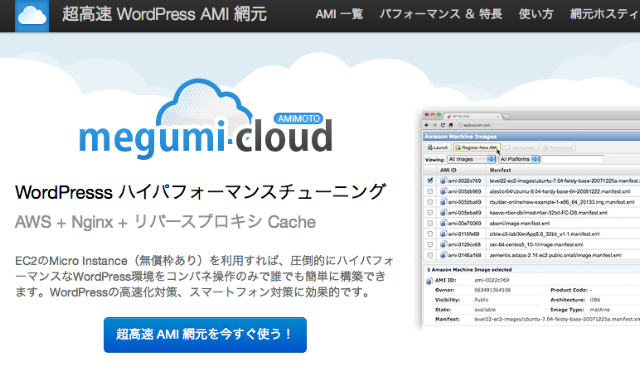
Task: Uncheck the ami-0022c769 checkbox
Action: pos(430,180)
